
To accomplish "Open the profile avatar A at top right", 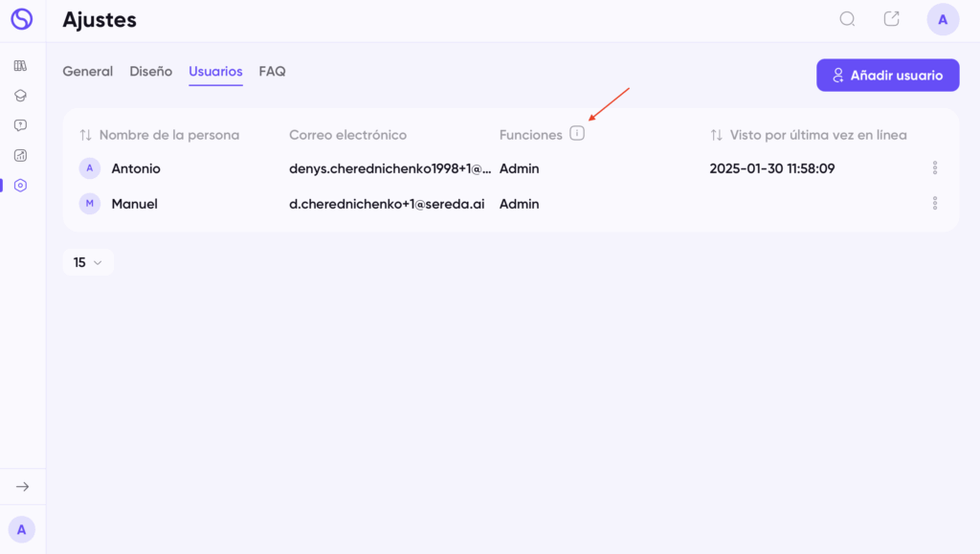I will coord(943,19).
